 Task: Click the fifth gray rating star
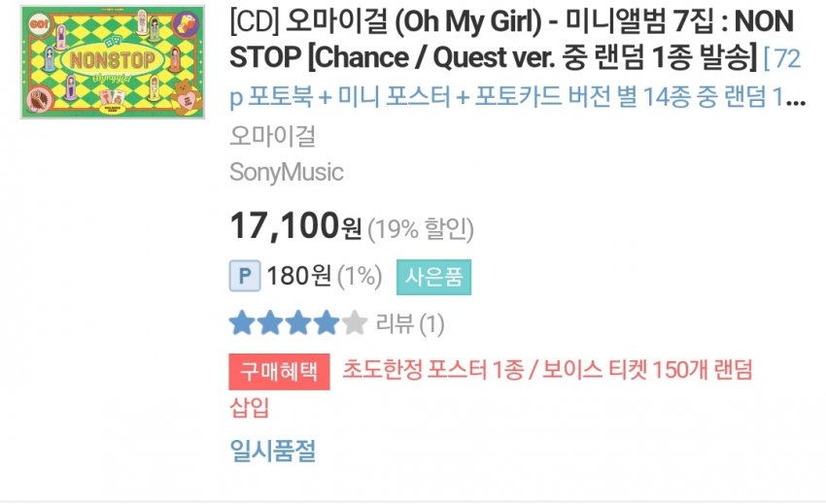(x=355, y=322)
